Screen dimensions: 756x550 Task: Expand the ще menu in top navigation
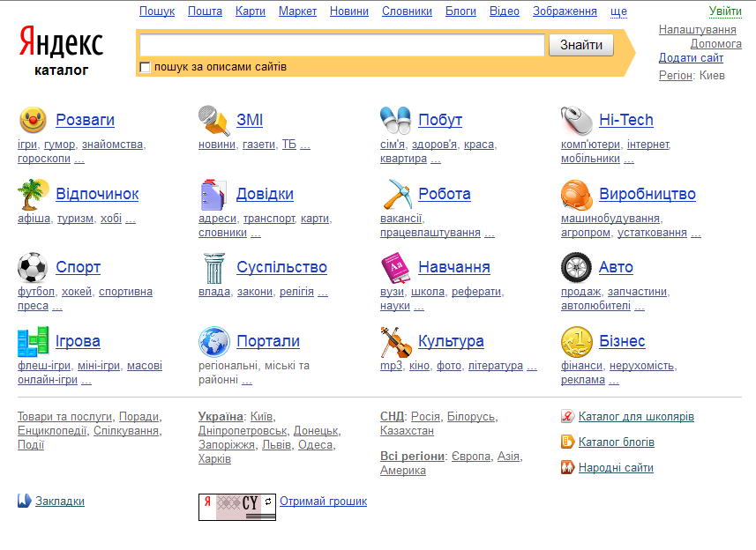pyautogui.click(x=618, y=11)
